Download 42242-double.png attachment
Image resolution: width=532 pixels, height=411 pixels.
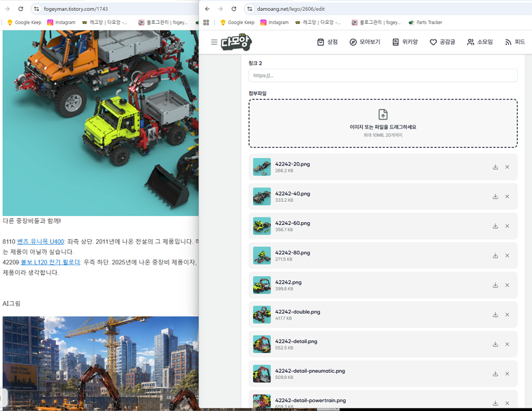click(495, 314)
